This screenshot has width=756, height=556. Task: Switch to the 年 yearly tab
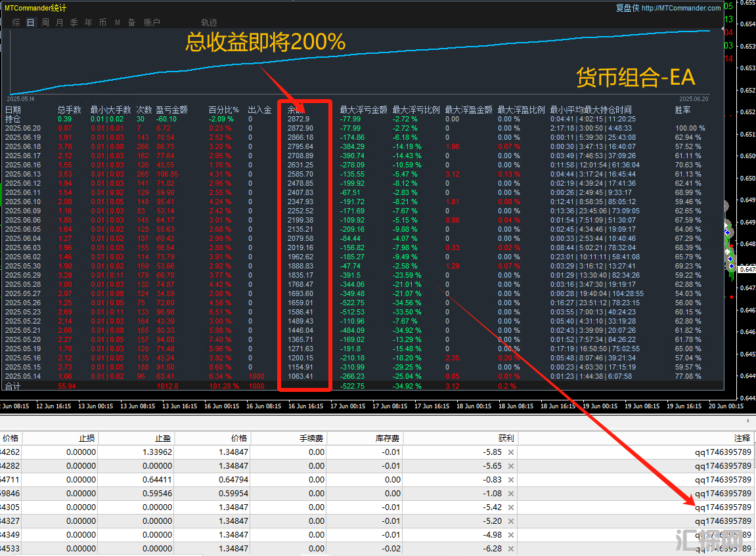(x=88, y=22)
